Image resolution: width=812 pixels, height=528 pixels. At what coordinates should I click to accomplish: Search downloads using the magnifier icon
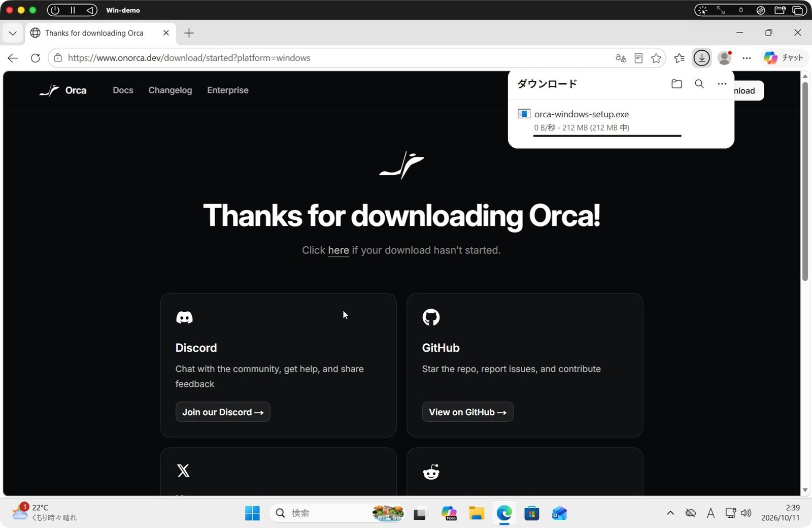point(699,84)
